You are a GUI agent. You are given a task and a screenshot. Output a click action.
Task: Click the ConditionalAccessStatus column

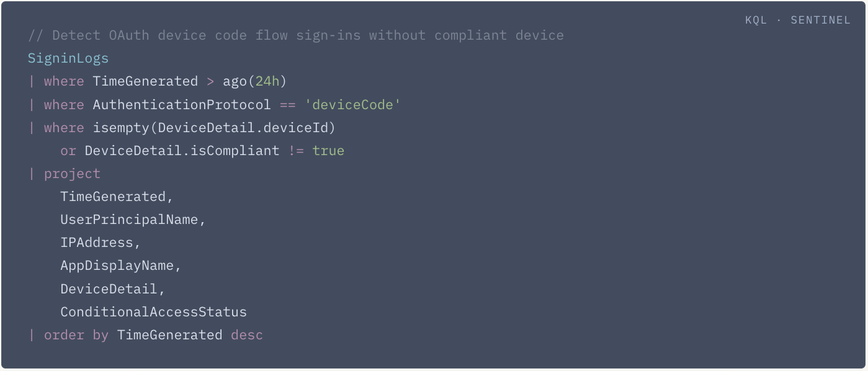coord(153,312)
